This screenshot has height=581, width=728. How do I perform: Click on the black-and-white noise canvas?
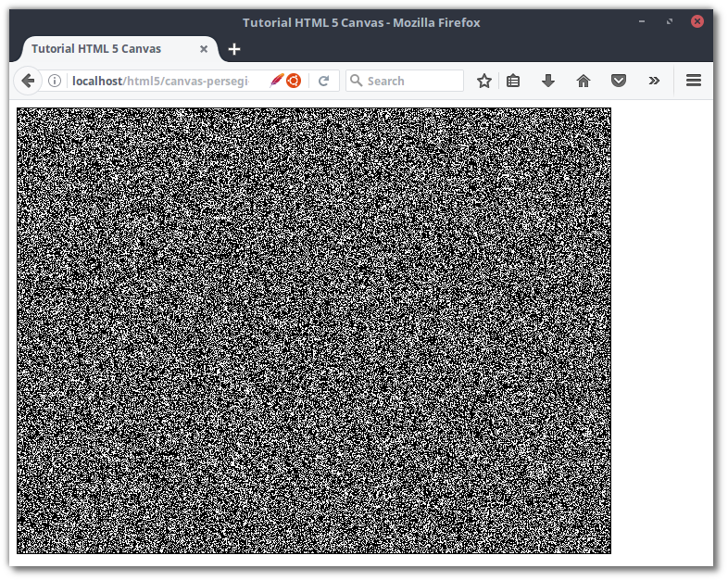click(x=314, y=331)
